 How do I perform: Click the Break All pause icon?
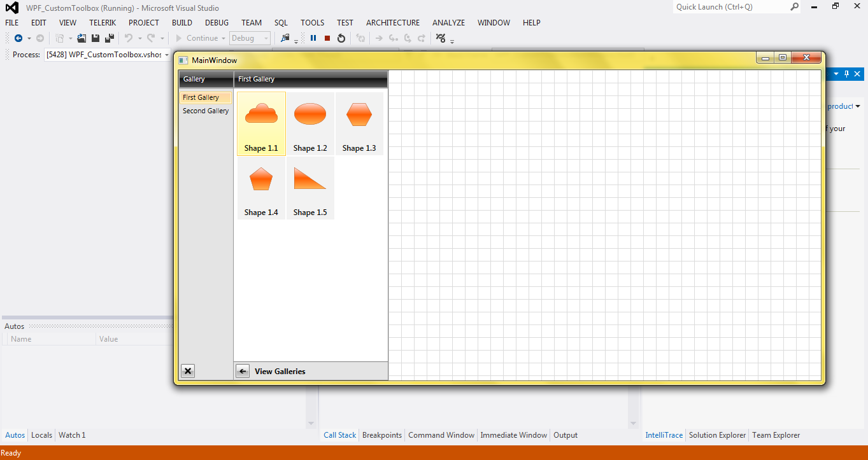(x=313, y=38)
